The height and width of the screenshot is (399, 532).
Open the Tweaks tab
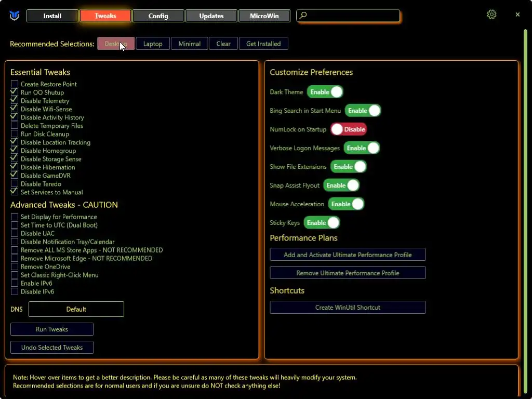tap(105, 16)
